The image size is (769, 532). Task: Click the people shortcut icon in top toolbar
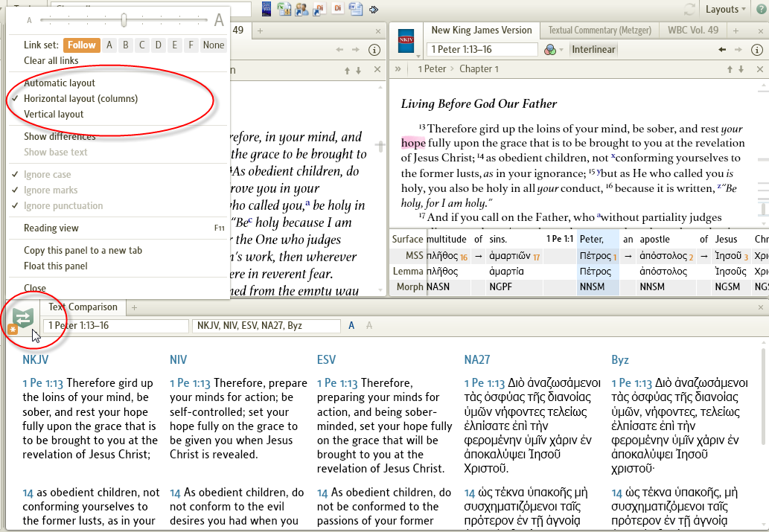pos(301,9)
